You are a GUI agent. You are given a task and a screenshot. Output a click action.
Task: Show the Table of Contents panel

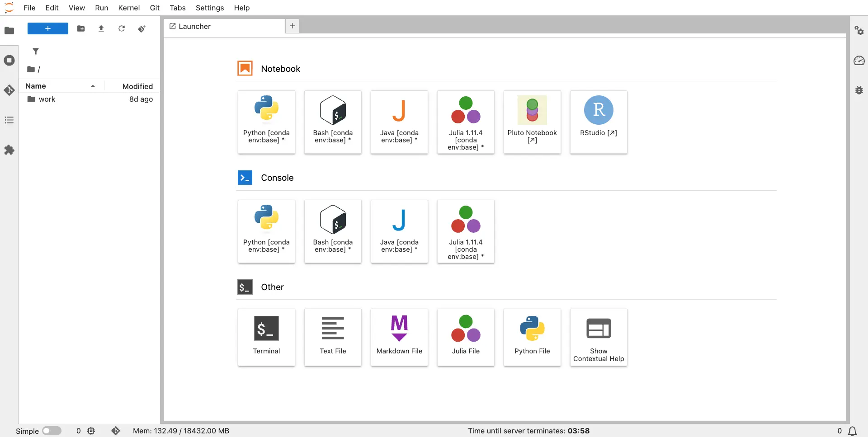(x=9, y=120)
